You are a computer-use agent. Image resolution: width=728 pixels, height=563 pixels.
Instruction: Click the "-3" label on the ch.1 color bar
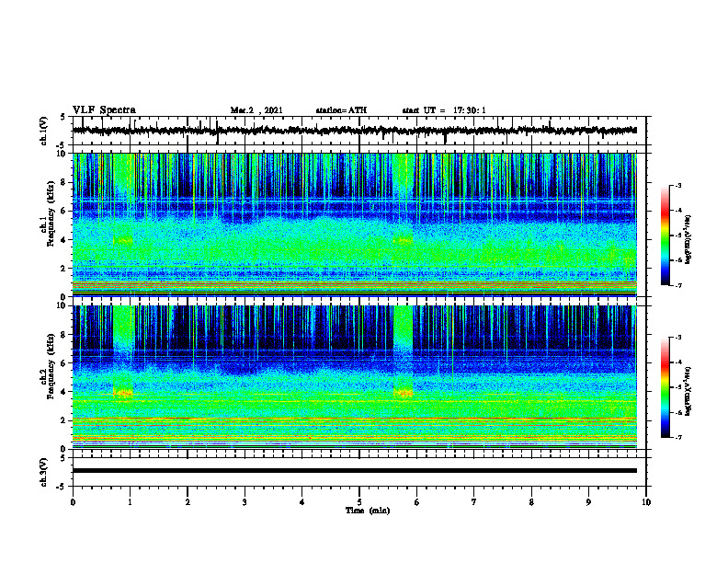click(678, 186)
